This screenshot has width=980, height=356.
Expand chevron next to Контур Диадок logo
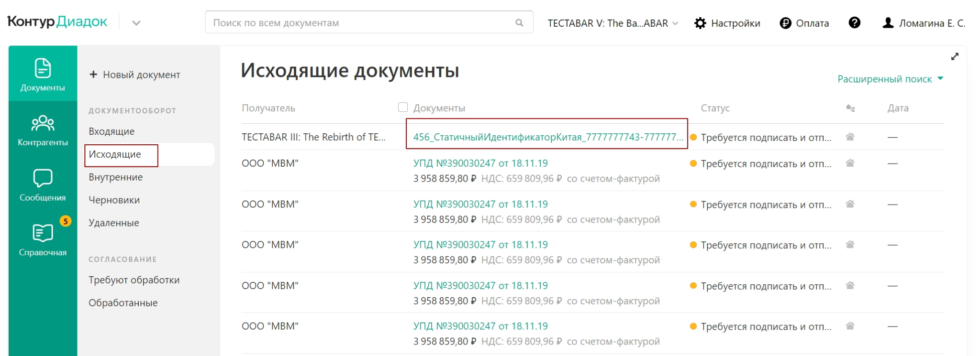(x=136, y=23)
